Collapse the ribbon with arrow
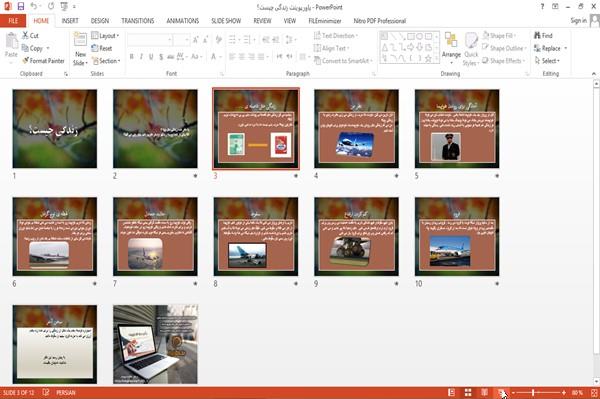The height and width of the screenshot is (399, 600). 594,73
